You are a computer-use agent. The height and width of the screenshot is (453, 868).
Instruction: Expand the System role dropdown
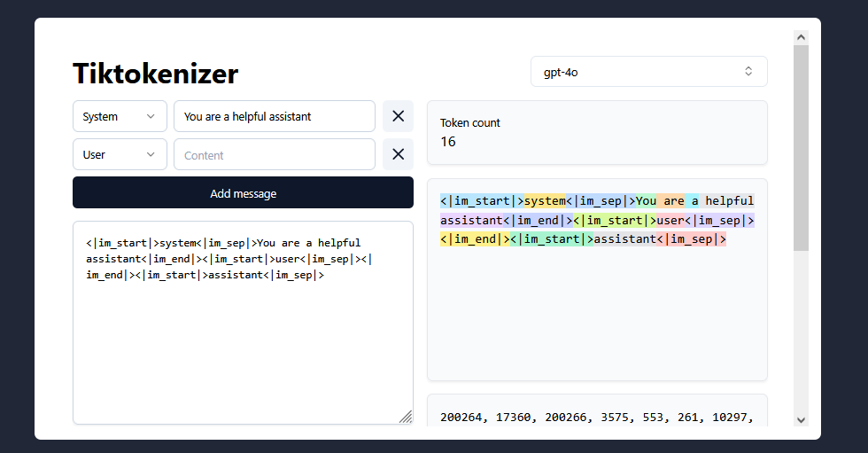[120, 116]
